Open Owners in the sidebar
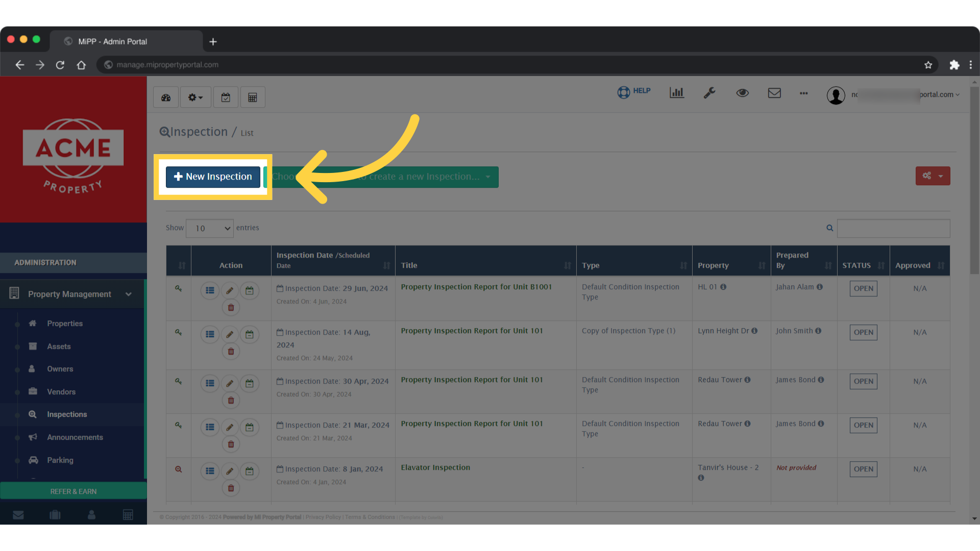Image resolution: width=980 pixels, height=551 pixels. pyautogui.click(x=60, y=369)
